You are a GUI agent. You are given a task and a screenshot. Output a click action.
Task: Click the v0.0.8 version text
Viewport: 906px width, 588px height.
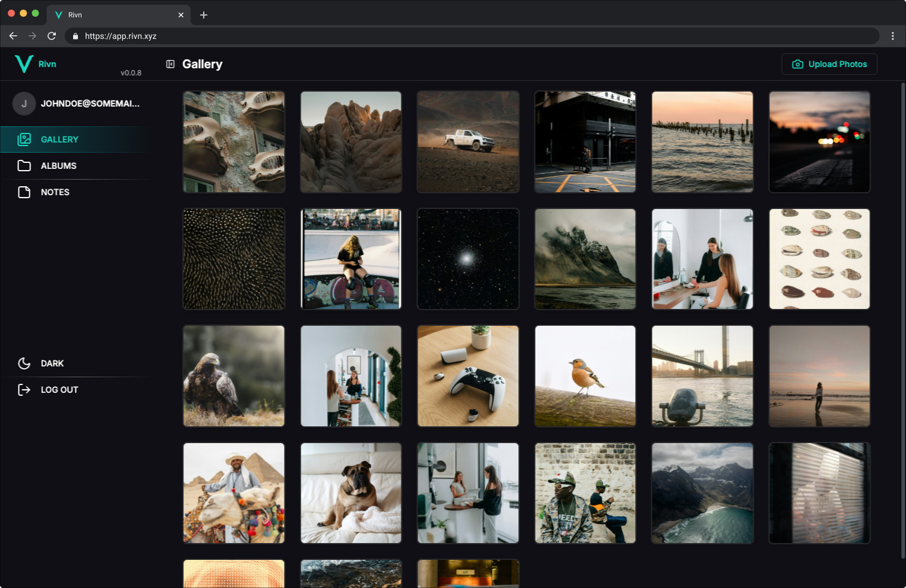coord(131,72)
